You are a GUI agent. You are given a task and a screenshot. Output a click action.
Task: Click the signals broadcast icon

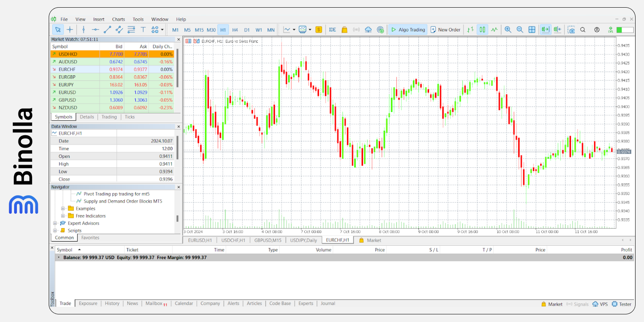(356, 29)
